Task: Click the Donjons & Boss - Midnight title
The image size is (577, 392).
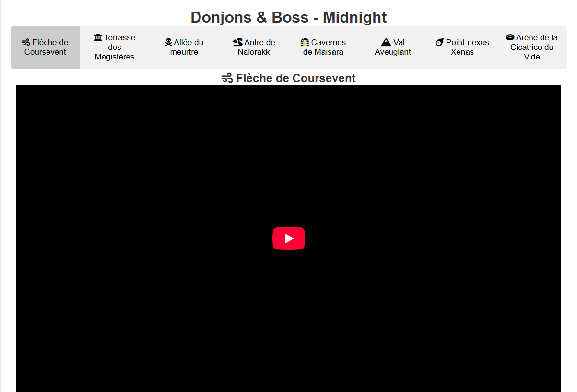Action: (289, 17)
